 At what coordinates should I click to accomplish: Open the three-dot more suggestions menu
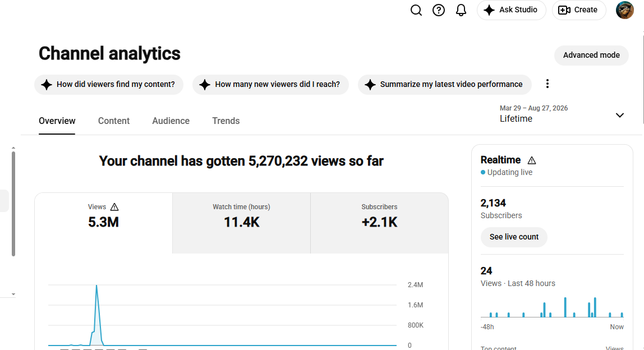tap(547, 84)
